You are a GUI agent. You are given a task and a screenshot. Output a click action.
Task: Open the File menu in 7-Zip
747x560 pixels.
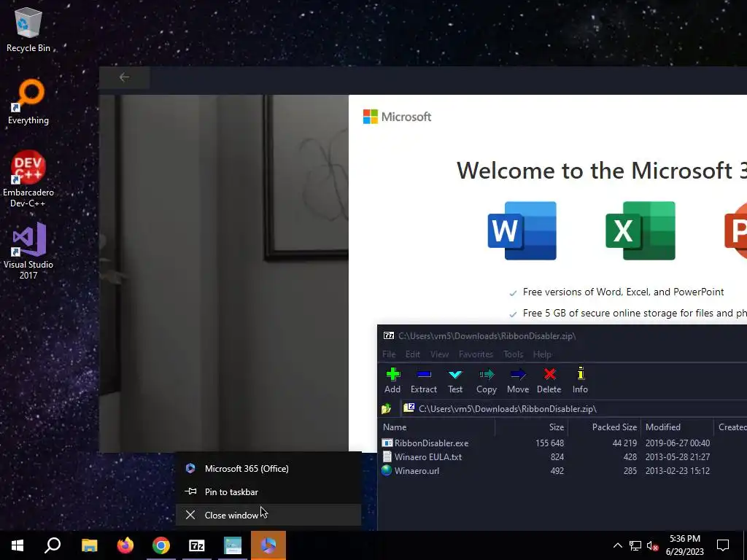(x=389, y=354)
